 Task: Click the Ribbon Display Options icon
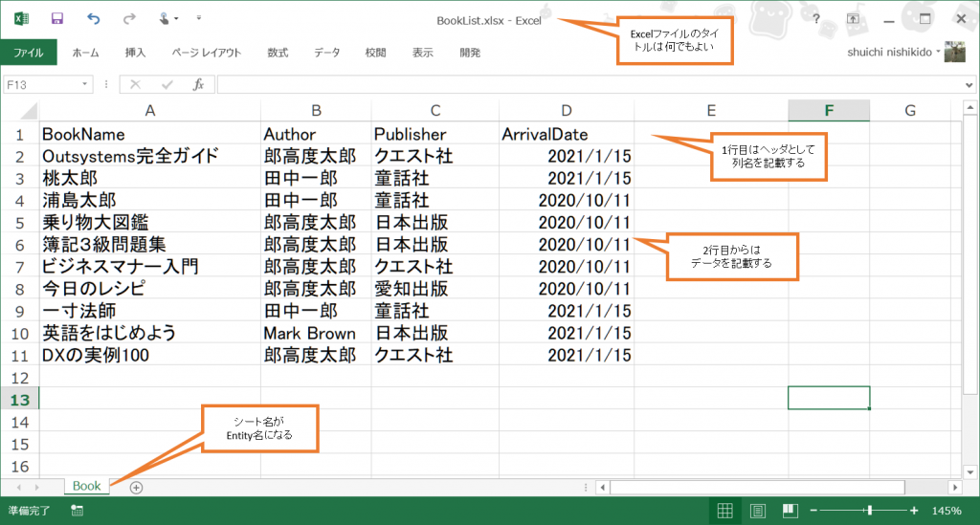pyautogui.click(x=853, y=18)
